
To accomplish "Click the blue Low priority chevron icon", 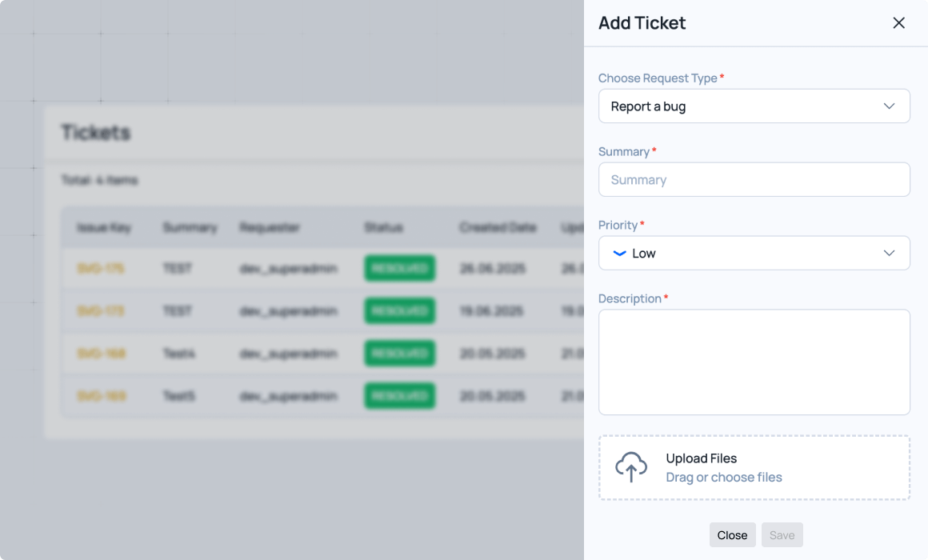I will pos(619,254).
